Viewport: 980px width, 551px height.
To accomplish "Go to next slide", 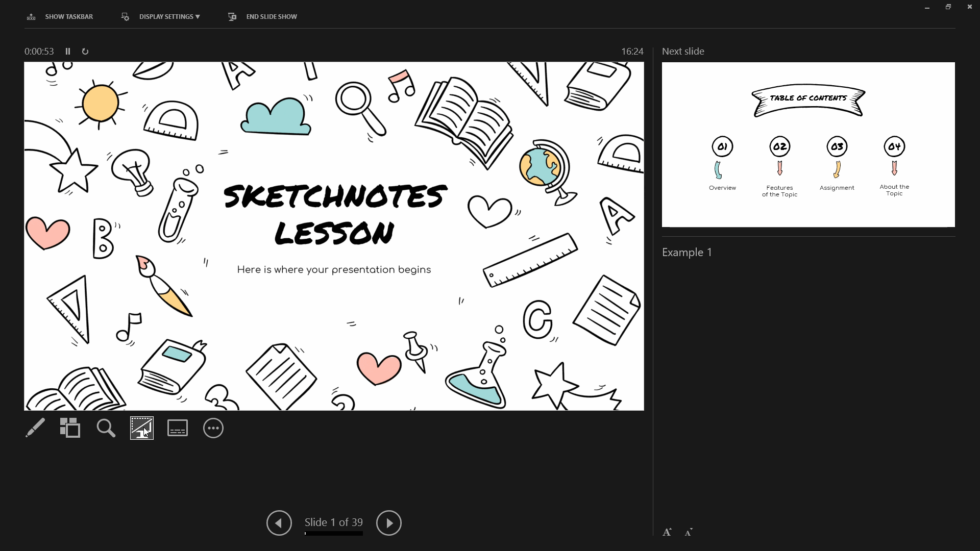I will 388,523.
